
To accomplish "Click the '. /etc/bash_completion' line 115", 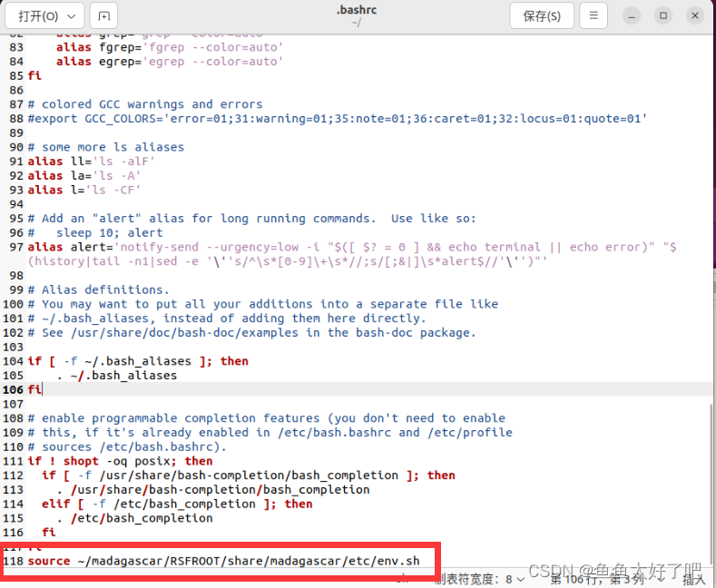I will point(134,519).
